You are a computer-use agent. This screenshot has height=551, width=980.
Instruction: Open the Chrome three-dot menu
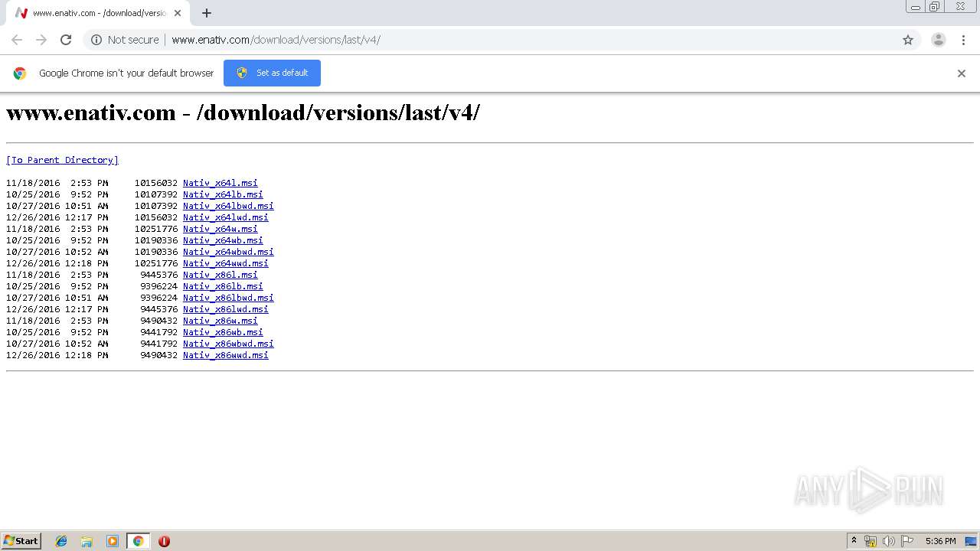[x=963, y=40]
